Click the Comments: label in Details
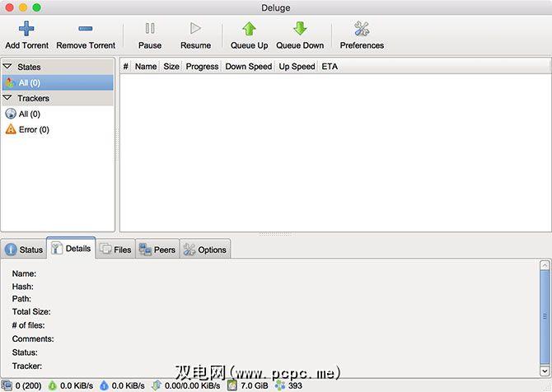This screenshot has height=392, width=552. [33, 338]
